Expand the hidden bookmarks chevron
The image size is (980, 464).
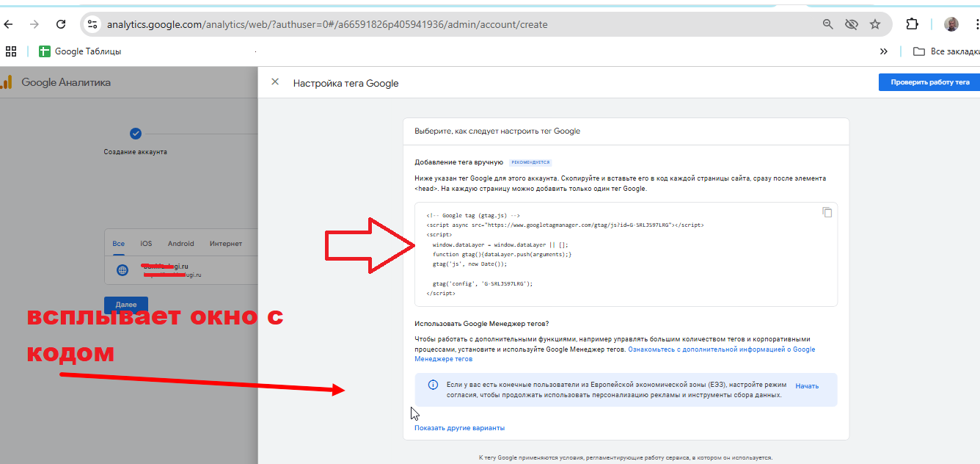point(883,51)
